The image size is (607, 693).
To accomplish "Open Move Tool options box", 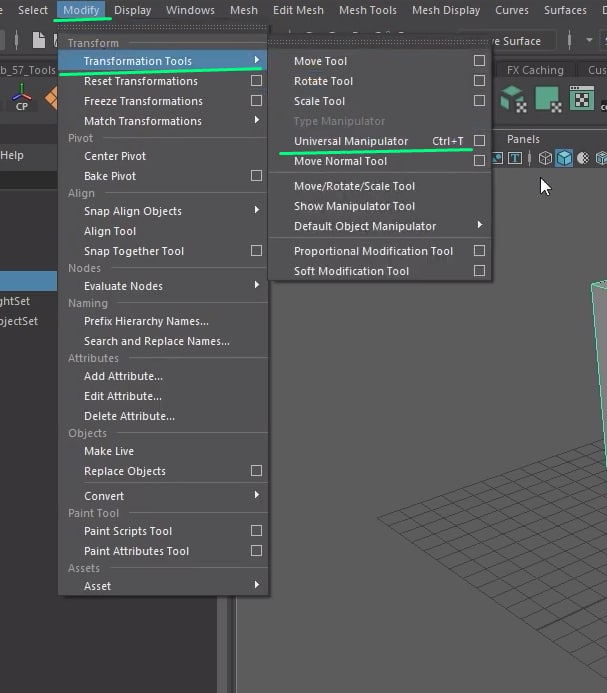I will coord(479,61).
